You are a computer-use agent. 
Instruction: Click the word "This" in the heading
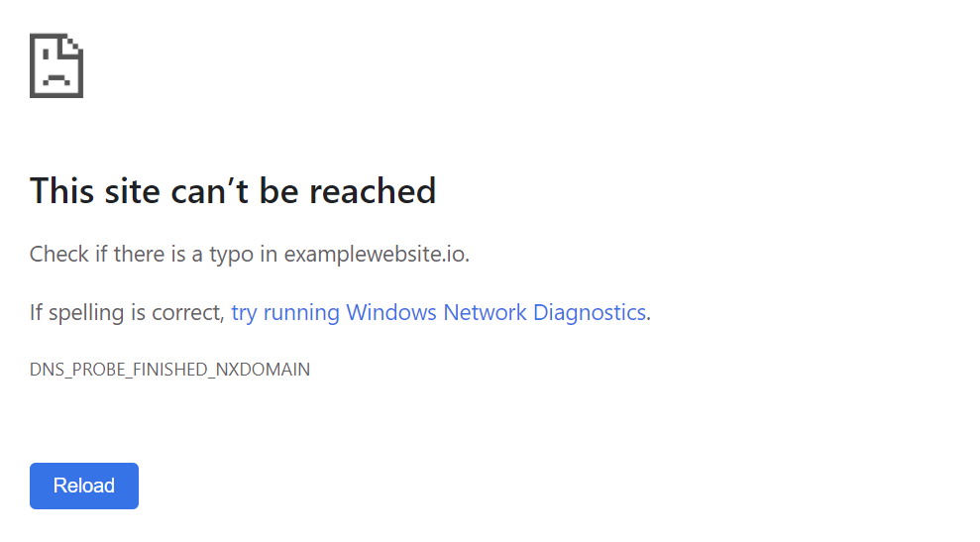61,190
